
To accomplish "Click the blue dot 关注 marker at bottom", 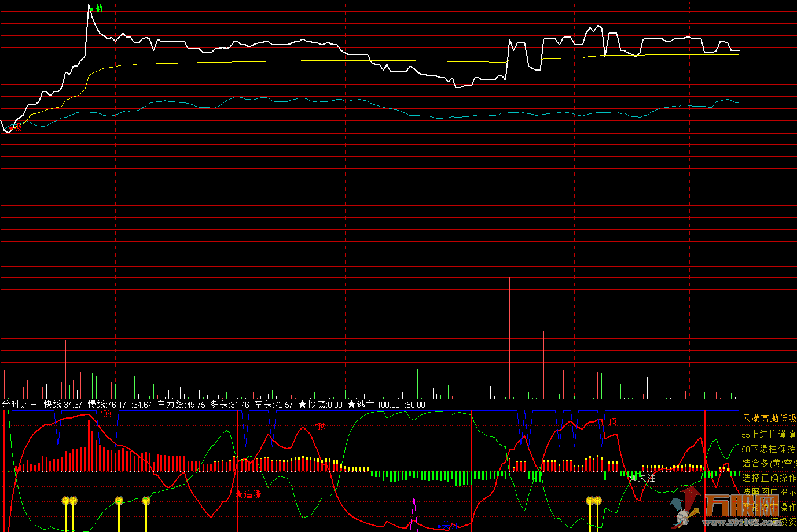I will [447, 526].
